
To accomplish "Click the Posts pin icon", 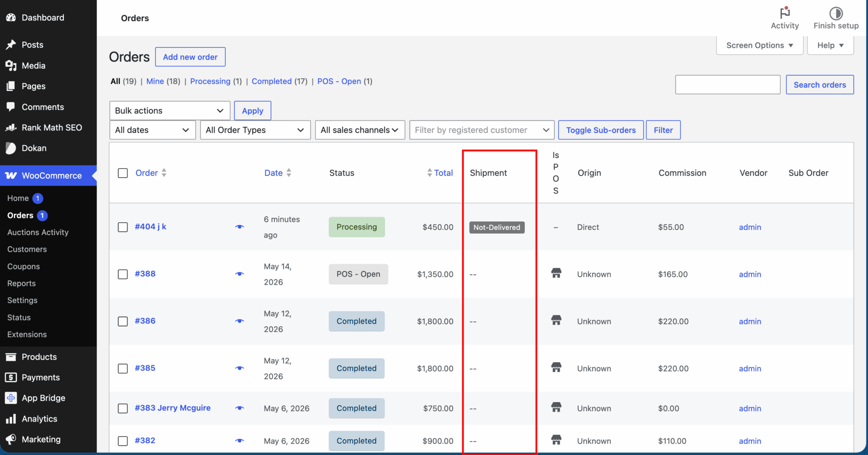I will click(11, 45).
